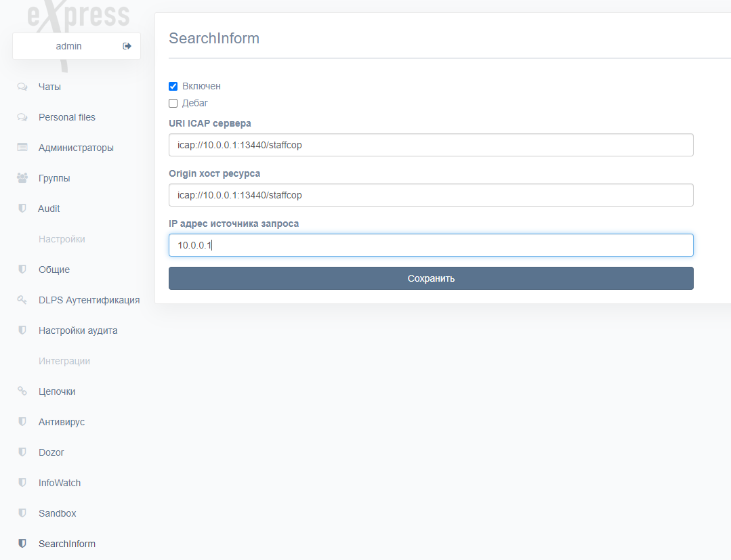Click the chain icon beside Цепочки

22,391
